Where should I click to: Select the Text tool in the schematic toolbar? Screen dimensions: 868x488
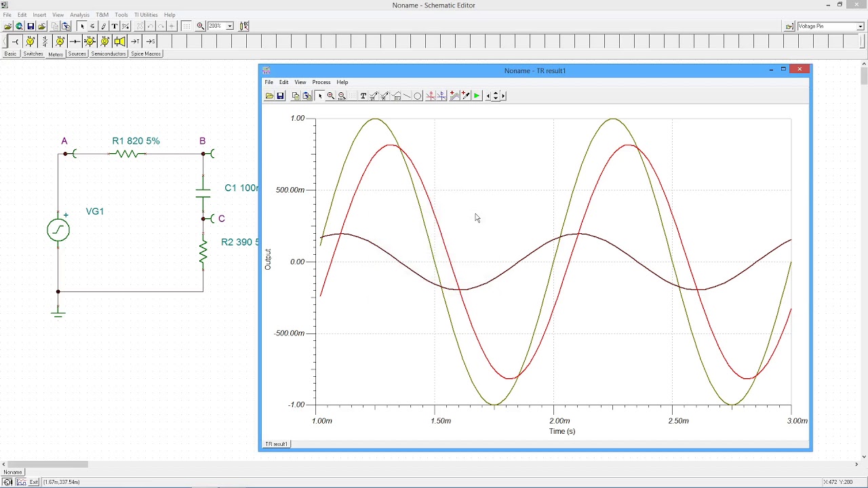click(115, 26)
